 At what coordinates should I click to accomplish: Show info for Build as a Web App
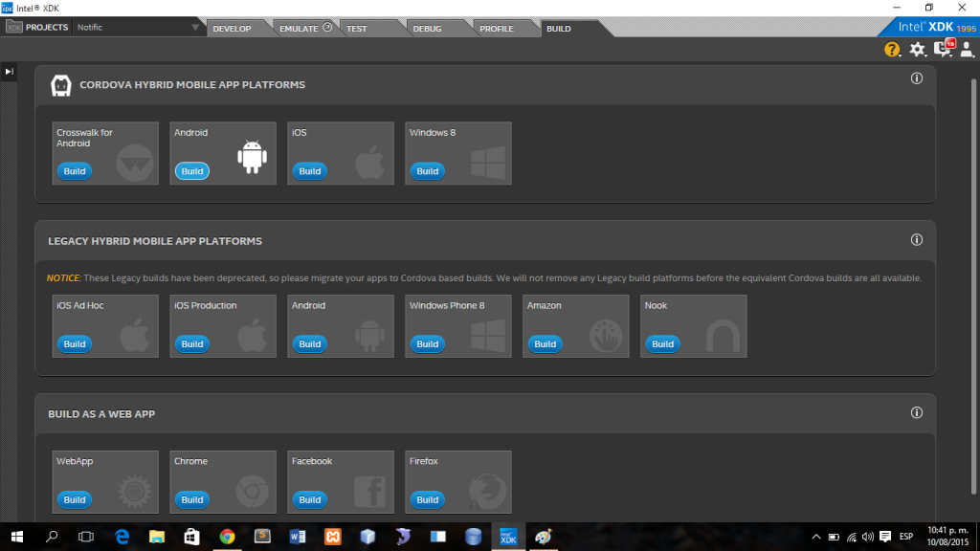tap(916, 412)
